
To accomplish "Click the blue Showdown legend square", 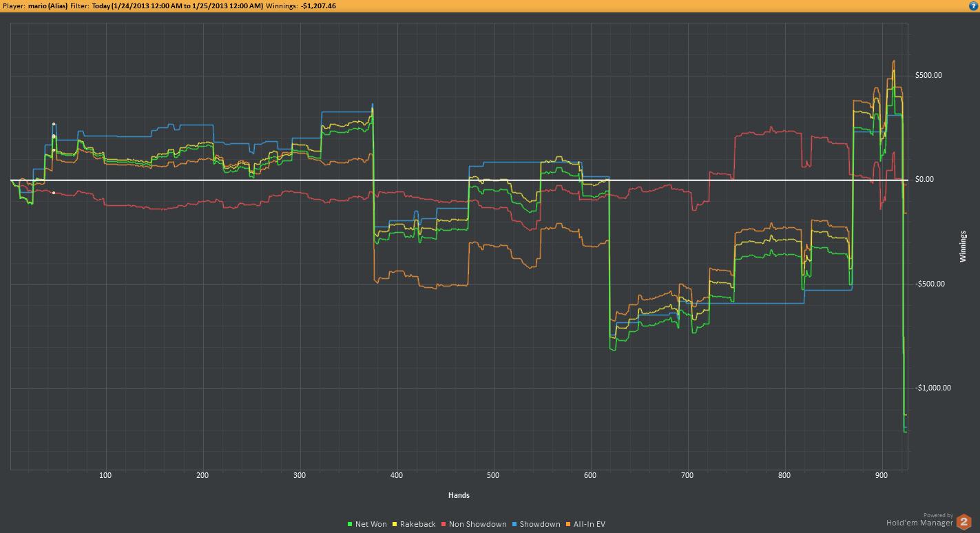I will 515,525.
